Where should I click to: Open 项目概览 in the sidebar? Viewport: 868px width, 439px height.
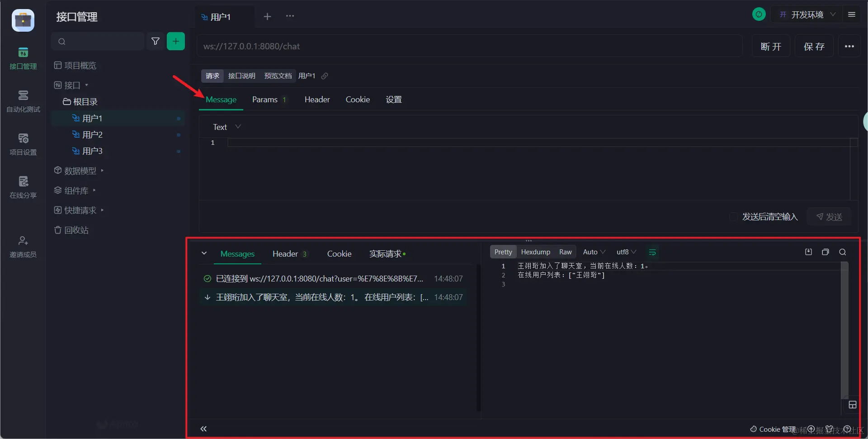[75, 66]
